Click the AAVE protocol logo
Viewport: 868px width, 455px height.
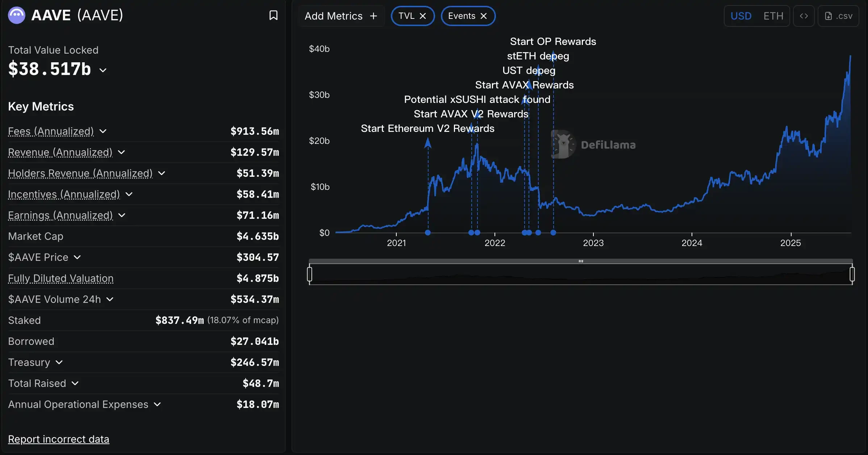[x=16, y=14]
